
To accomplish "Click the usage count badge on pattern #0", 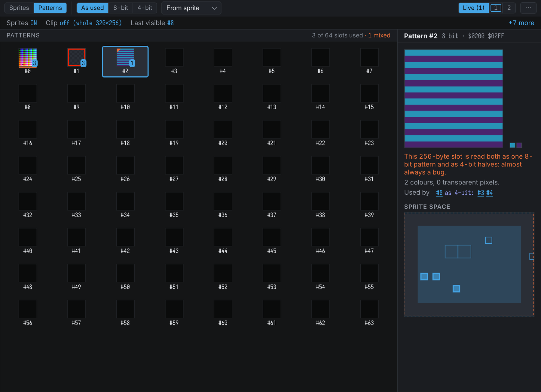I will click(35, 63).
